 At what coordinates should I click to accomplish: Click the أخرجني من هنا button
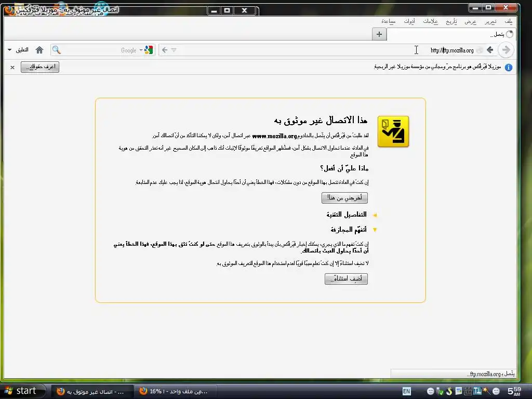click(x=344, y=198)
